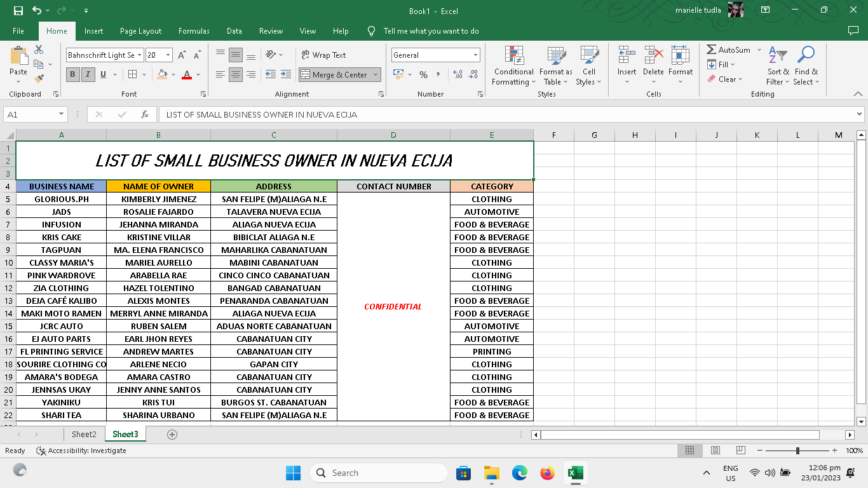Switch to Page Break Preview in status bar
868x488 pixels.
tap(740, 451)
